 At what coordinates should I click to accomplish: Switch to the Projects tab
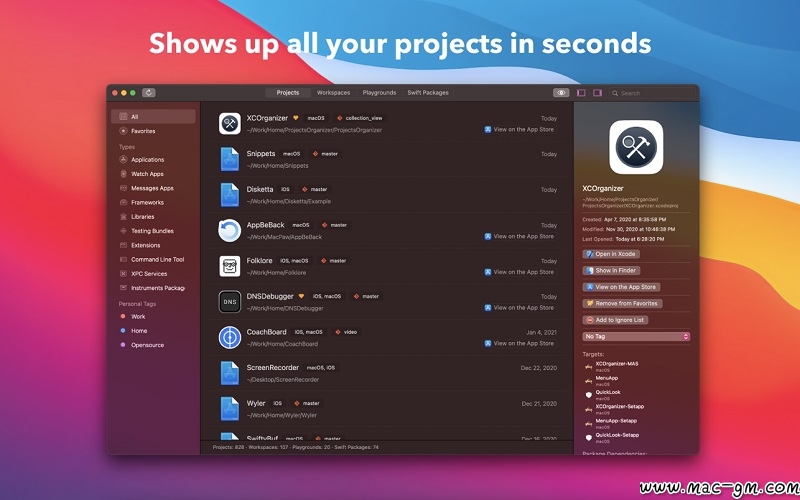coord(288,93)
